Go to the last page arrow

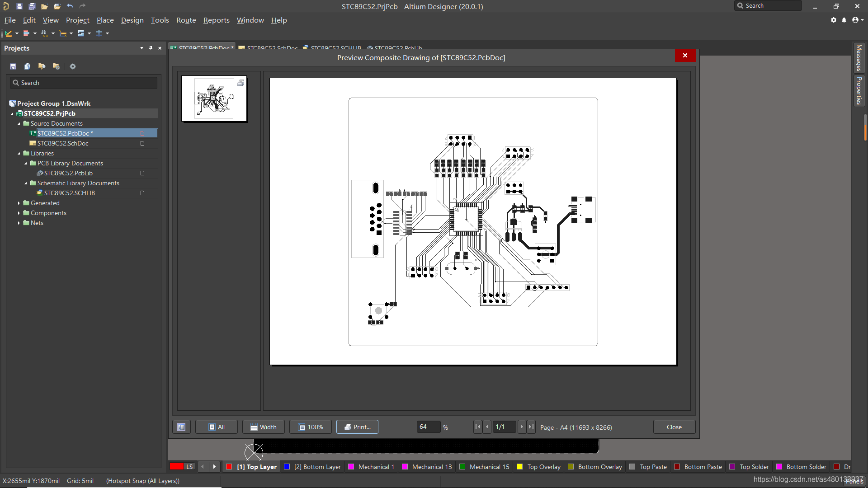(x=531, y=427)
